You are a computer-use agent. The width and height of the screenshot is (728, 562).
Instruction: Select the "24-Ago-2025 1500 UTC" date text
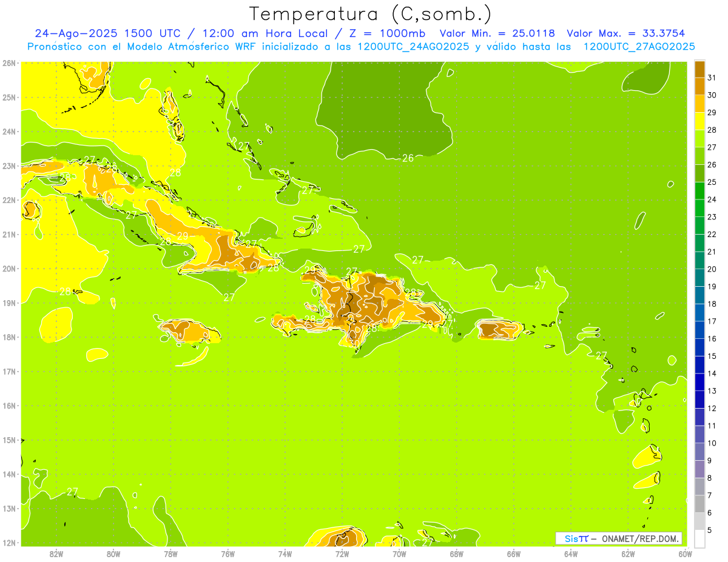coord(107,33)
